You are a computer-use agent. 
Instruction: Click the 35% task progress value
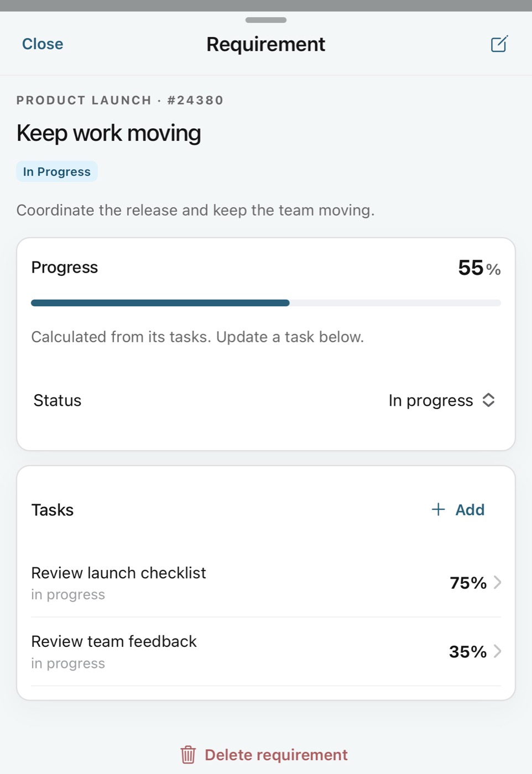[468, 652]
